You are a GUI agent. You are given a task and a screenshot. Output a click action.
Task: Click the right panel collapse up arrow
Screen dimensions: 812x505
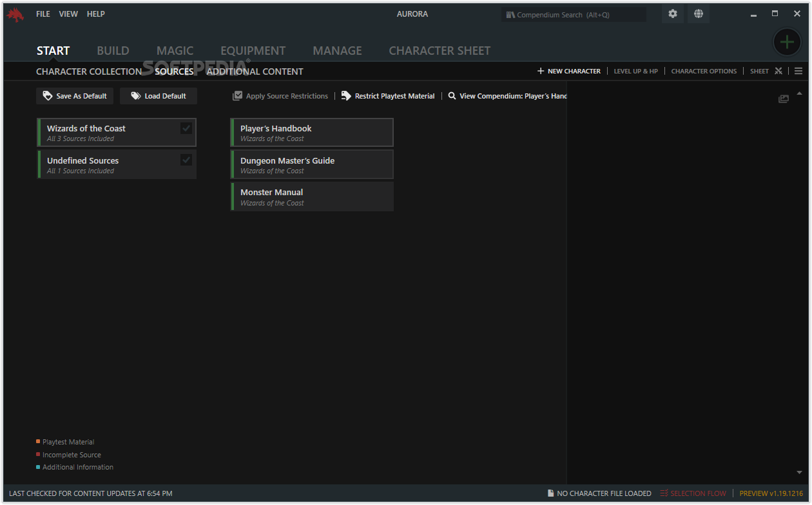coord(800,94)
